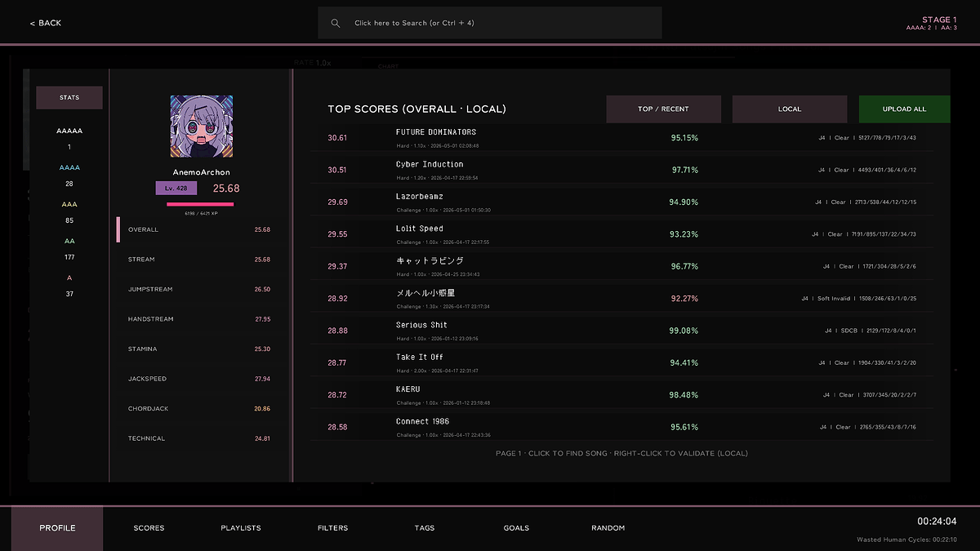The width and height of the screenshot is (980, 551).
Task: Open the GOALS bottom tab
Action: click(x=516, y=528)
